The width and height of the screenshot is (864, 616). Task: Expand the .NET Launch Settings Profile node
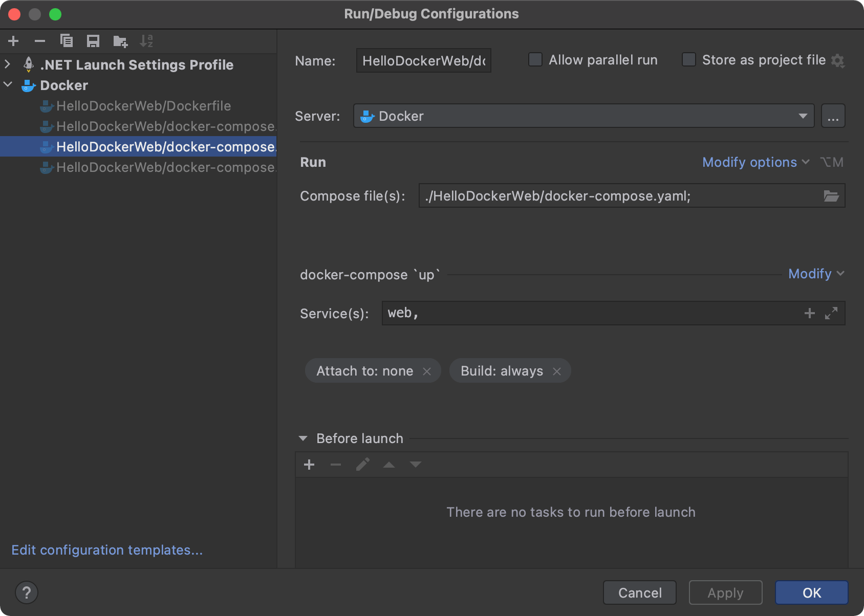[x=8, y=64]
